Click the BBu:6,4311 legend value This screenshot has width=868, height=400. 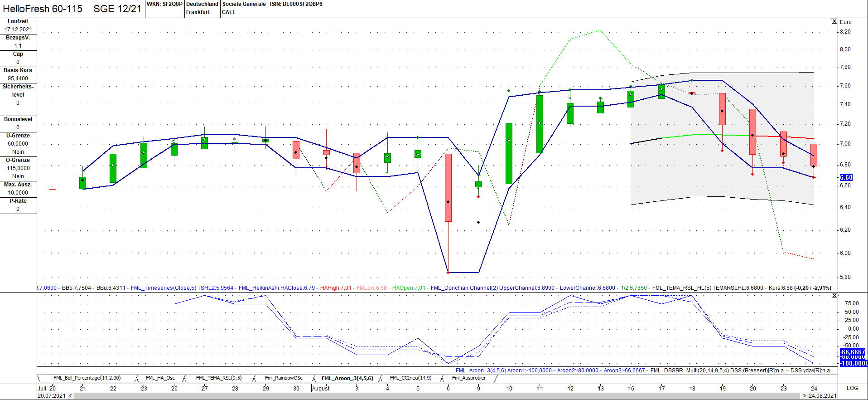click(111, 288)
